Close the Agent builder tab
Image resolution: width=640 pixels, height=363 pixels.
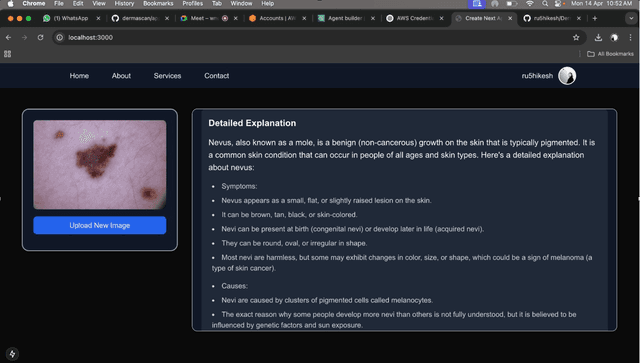[373, 18]
